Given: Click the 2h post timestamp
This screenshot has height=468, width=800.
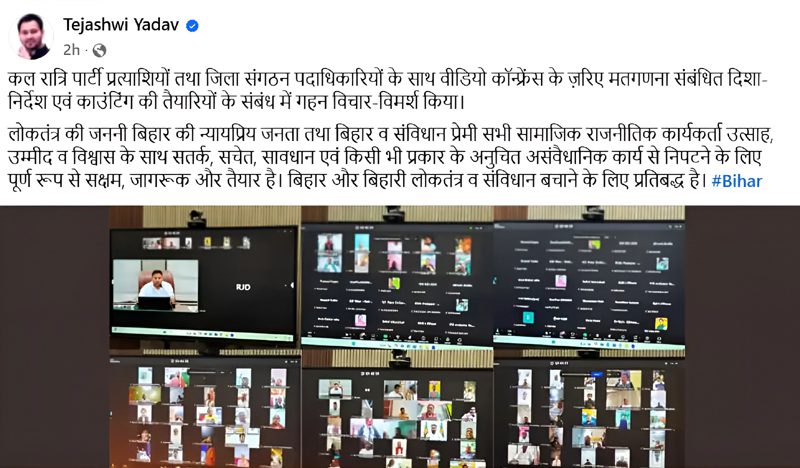Looking at the screenshot, I should point(71,50).
